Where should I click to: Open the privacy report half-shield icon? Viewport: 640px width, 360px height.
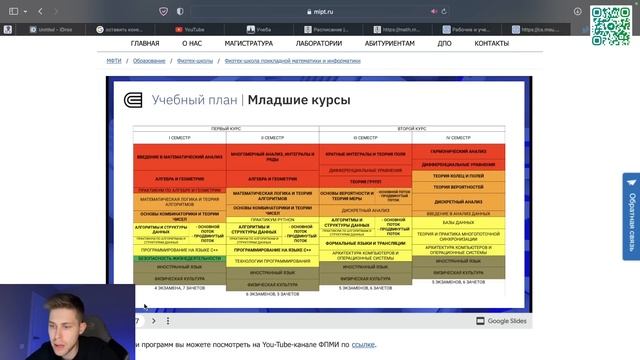tap(180, 11)
